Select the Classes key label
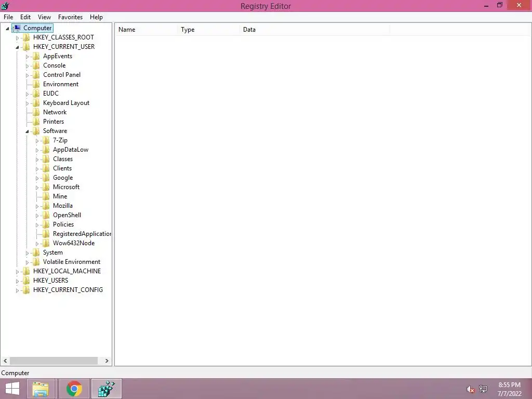The height and width of the screenshot is (399, 532). point(63,159)
